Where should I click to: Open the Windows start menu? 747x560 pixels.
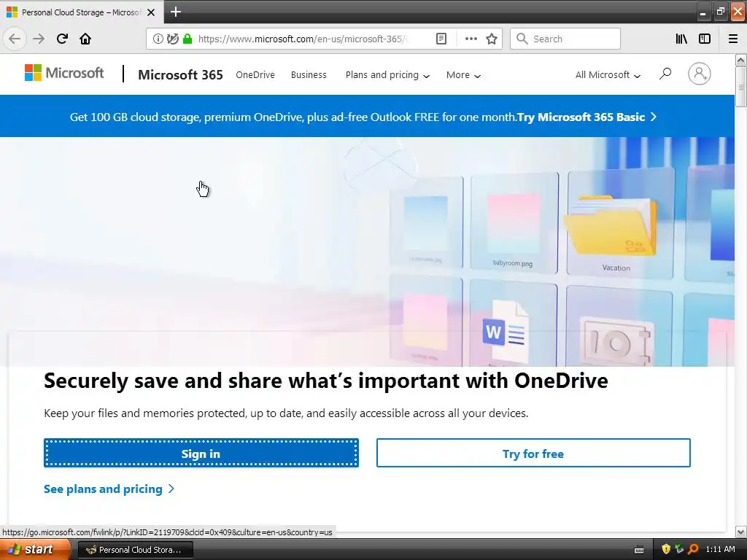point(35,550)
